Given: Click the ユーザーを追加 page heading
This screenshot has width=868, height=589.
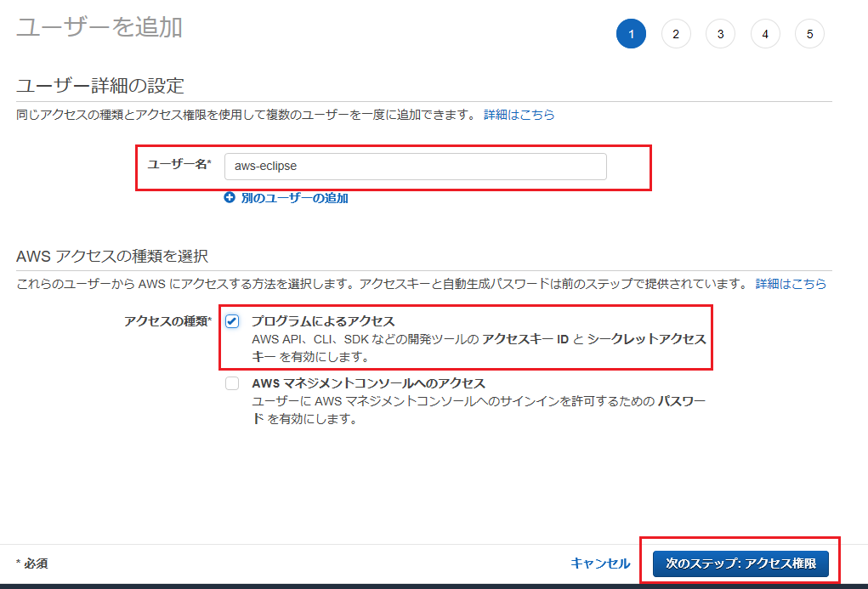Looking at the screenshot, I should (x=99, y=27).
